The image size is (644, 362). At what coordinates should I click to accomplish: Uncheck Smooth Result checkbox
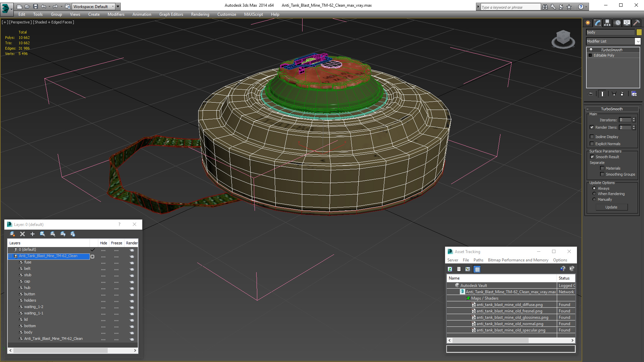[592, 157]
